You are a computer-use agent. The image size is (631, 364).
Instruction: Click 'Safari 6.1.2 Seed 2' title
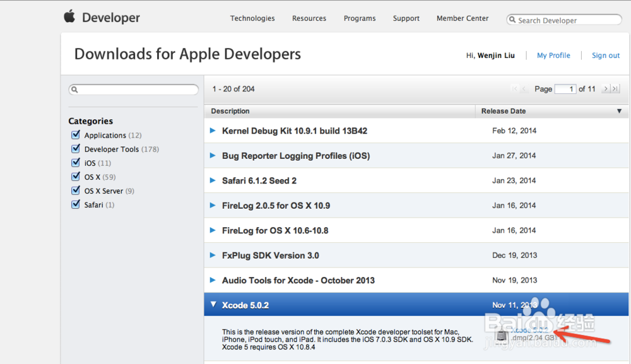pyautogui.click(x=259, y=180)
